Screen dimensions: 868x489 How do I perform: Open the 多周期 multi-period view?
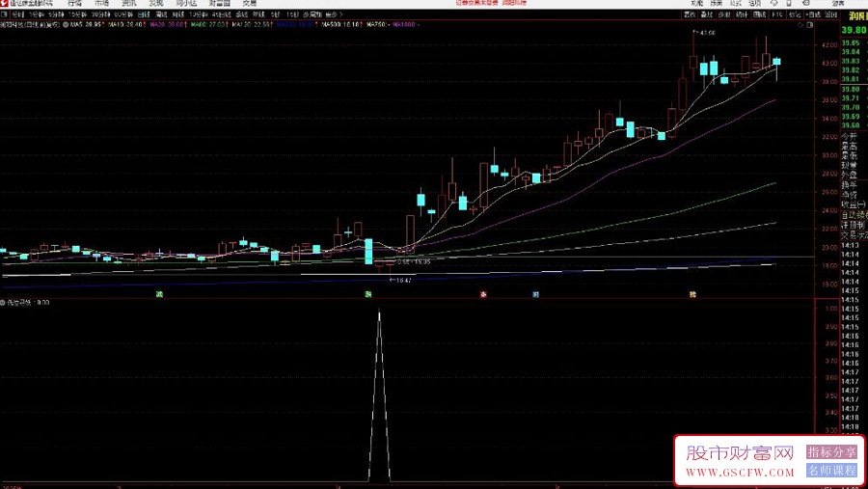click(312, 14)
